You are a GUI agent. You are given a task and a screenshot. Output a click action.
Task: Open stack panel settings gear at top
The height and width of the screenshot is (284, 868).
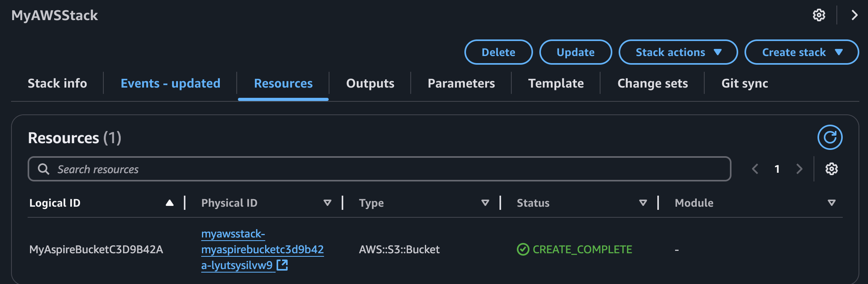click(819, 15)
